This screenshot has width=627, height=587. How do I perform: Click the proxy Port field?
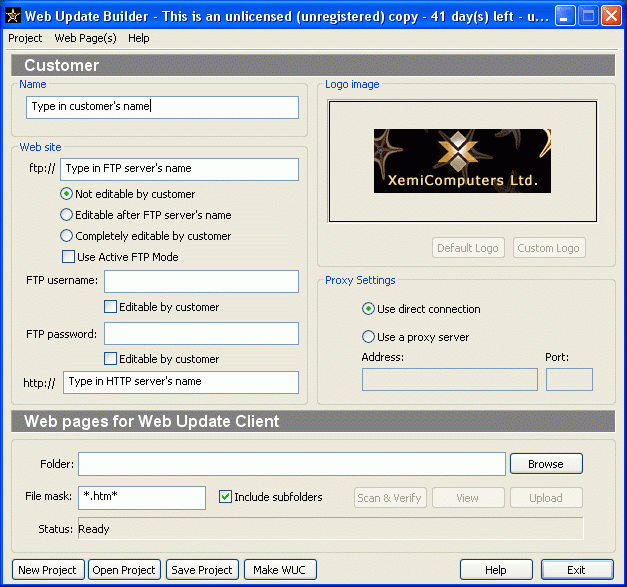coord(569,379)
